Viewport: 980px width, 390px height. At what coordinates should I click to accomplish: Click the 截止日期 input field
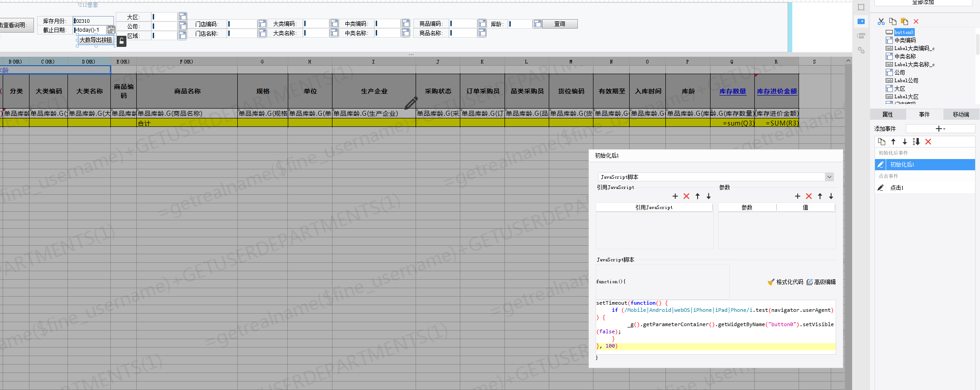[90, 30]
